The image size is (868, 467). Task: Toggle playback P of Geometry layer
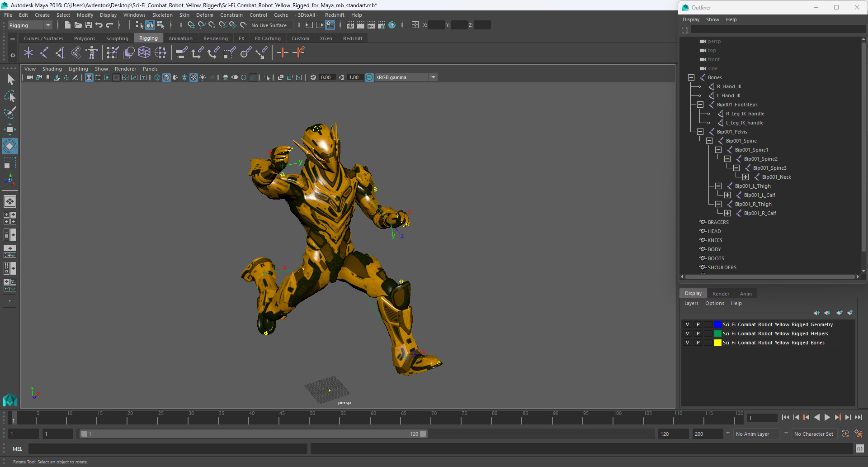coord(698,324)
